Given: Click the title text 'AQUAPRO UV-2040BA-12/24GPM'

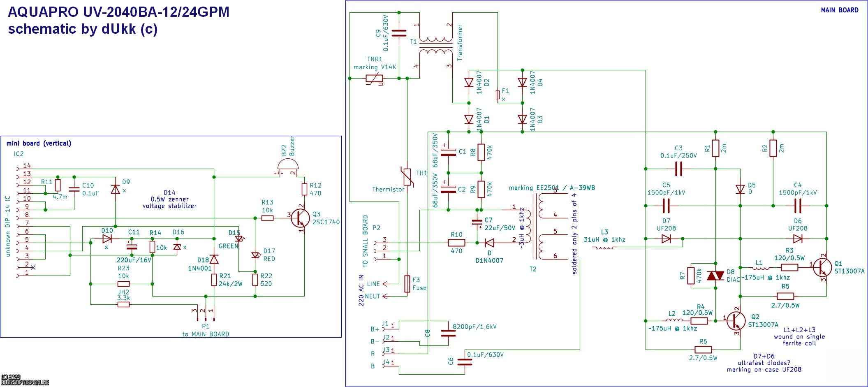Looking at the screenshot, I should pos(118,12).
